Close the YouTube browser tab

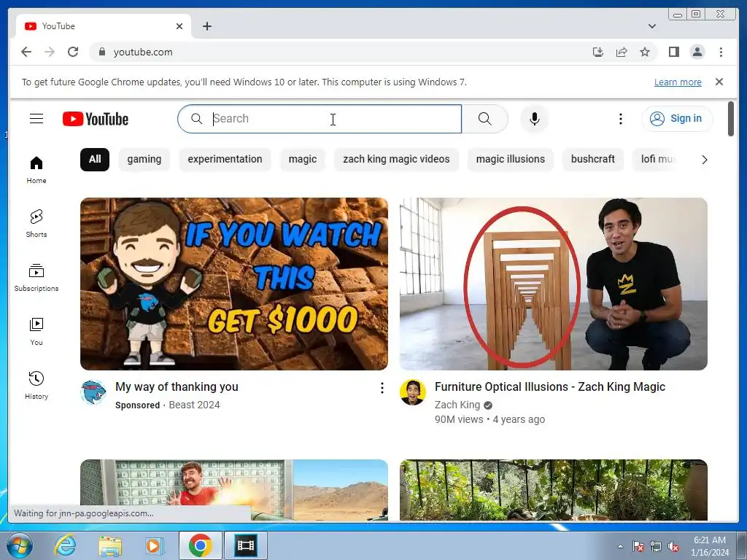[179, 26]
